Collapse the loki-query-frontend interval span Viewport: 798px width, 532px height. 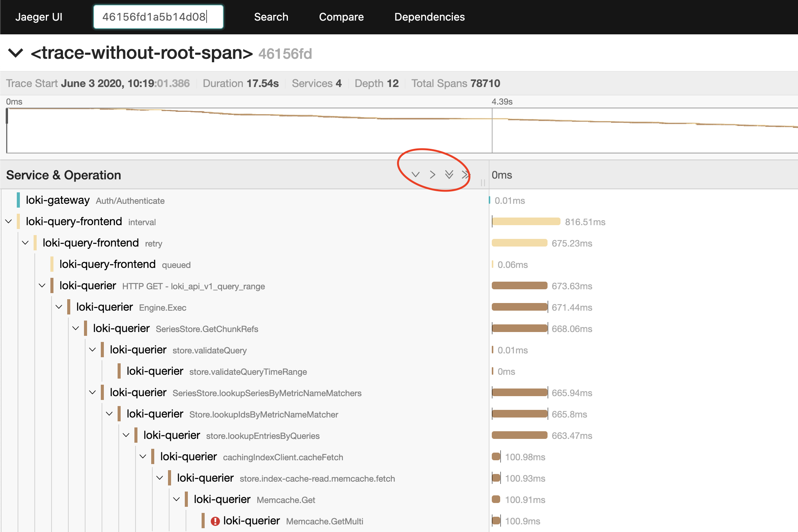click(9, 221)
